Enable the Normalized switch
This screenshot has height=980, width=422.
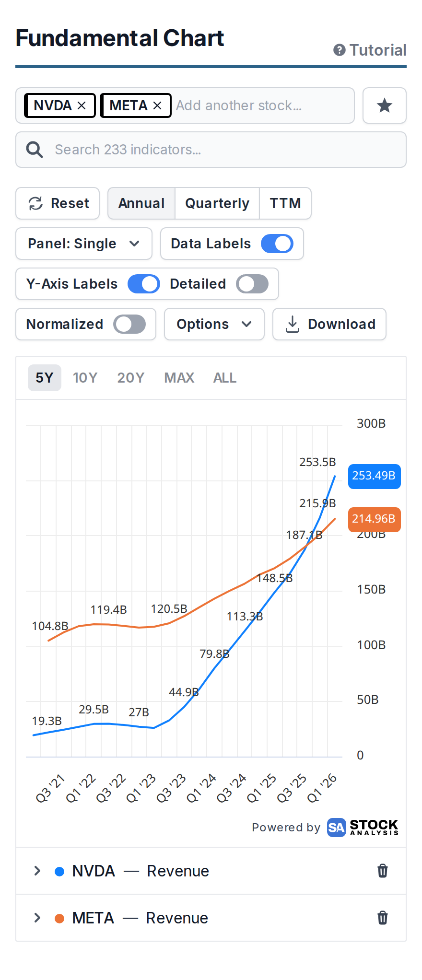(129, 324)
